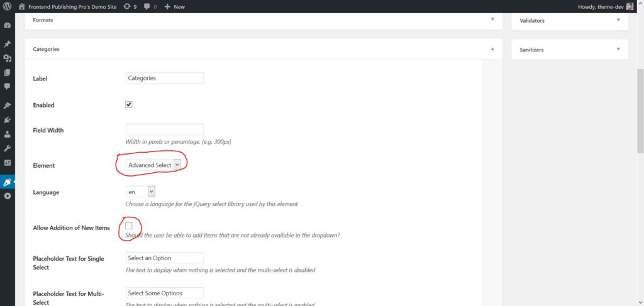644x306 pixels.
Task: Click the Sanitizers panel title
Action: (x=531, y=50)
